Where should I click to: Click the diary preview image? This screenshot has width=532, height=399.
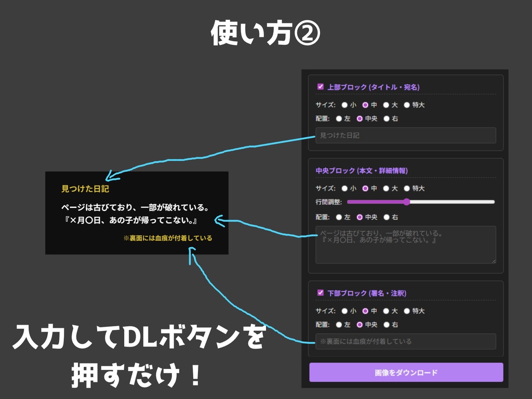click(x=137, y=213)
